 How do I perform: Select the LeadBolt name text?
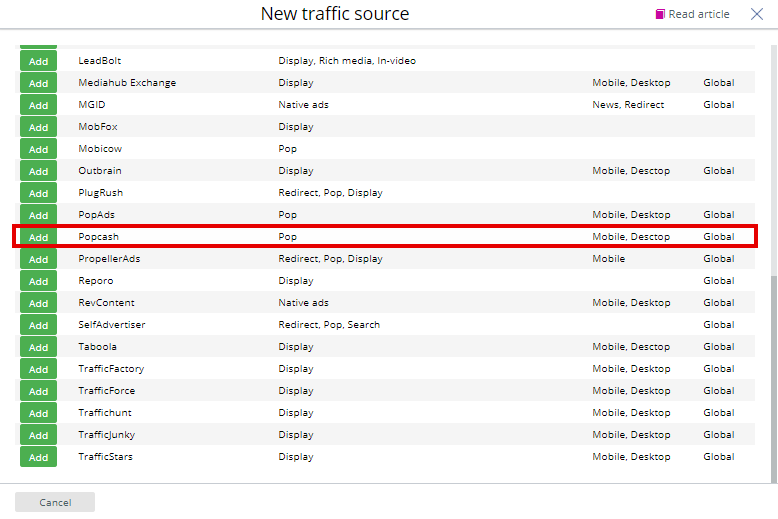tap(100, 61)
